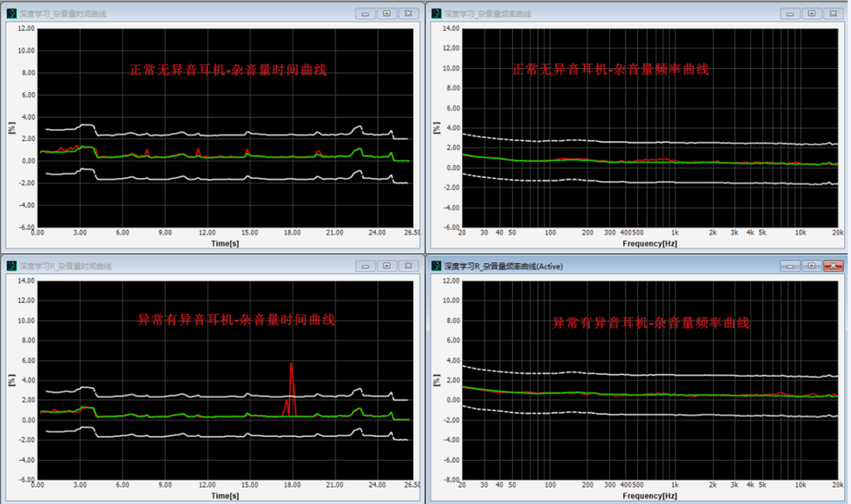The image size is (851, 504).
Task: Click the 正常无异音耳机-杂音量频率曲线 chart label
Action: (611, 70)
